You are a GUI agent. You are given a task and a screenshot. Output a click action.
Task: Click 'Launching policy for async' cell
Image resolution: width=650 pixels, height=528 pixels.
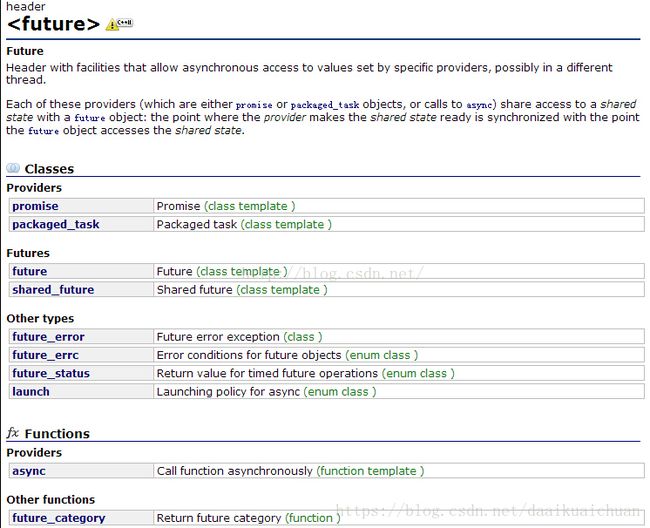(399, 392)
